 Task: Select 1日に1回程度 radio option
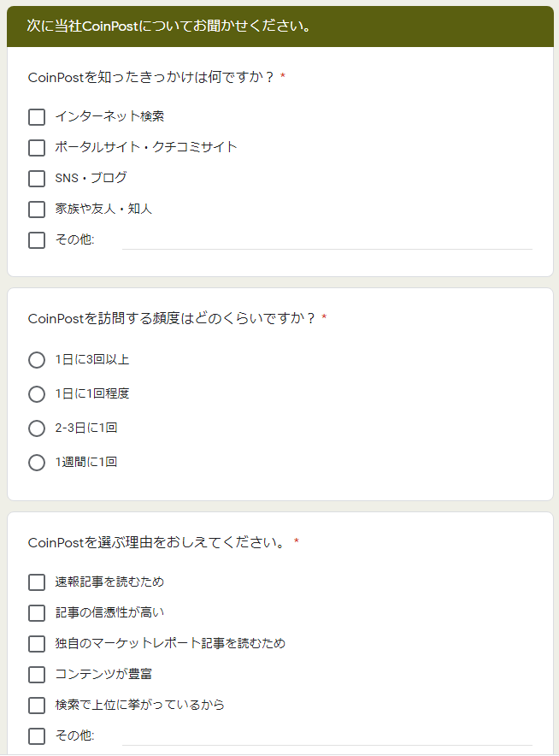point(37,394)
